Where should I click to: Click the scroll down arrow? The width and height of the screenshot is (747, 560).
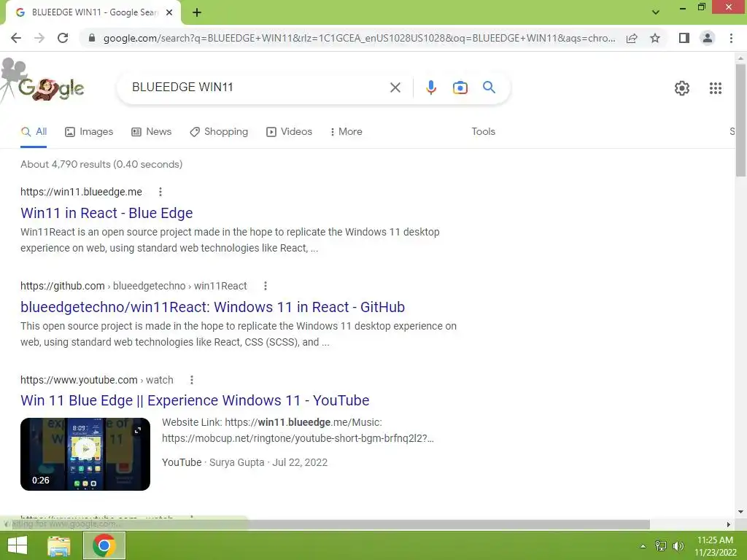740,513
